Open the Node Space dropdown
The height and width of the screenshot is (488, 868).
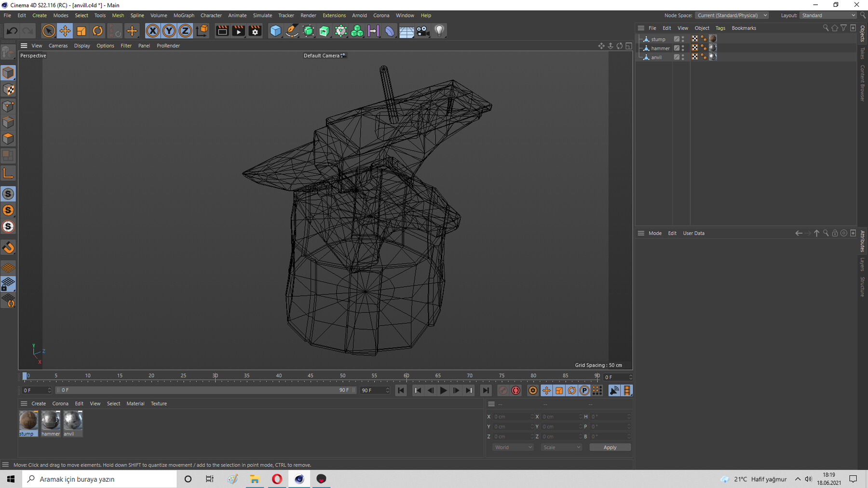point(732,15)
